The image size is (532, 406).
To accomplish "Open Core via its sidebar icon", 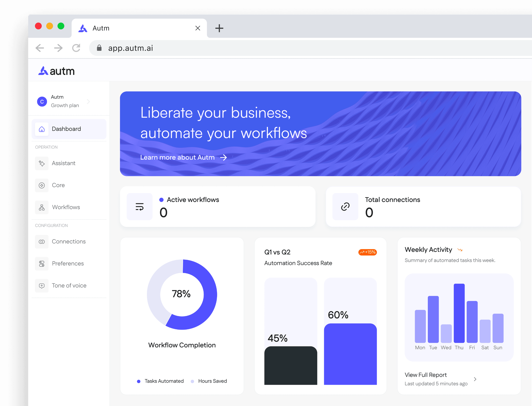I will tap(42, 185).
